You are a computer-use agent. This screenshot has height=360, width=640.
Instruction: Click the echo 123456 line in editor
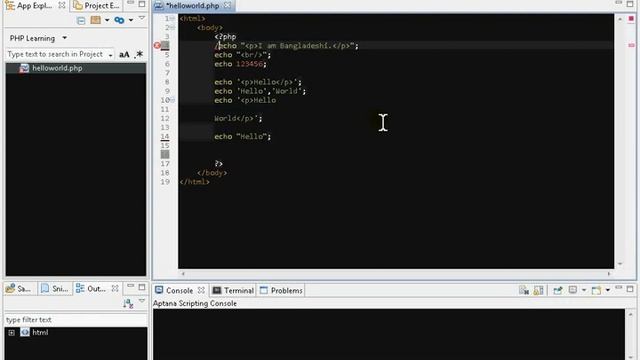pyautogui.click(x=240, y=64)
